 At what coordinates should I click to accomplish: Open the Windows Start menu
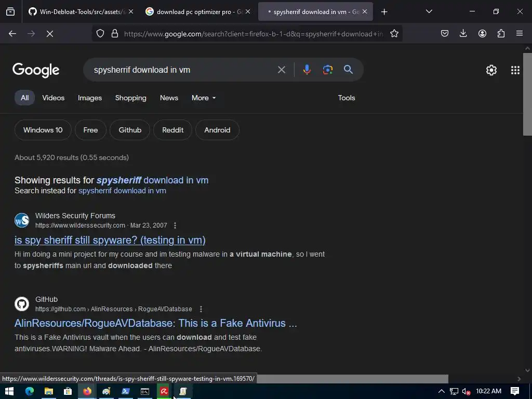click(9, 391)
